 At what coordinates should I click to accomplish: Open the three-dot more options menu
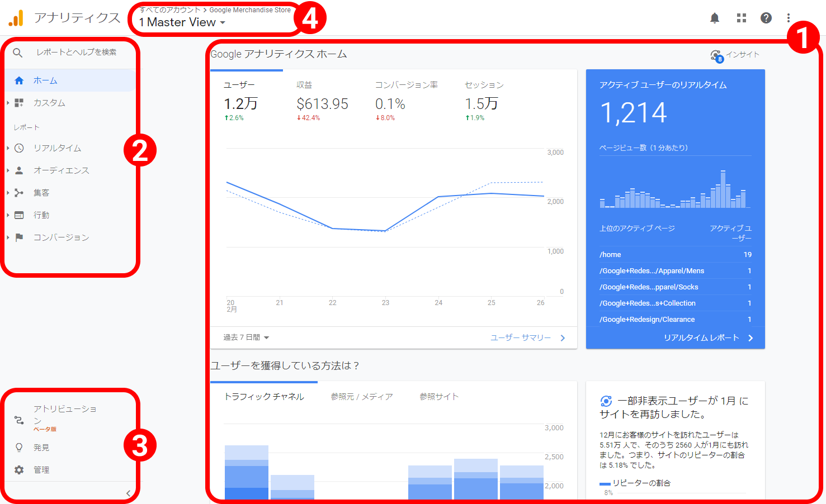(x=789, y=18)
